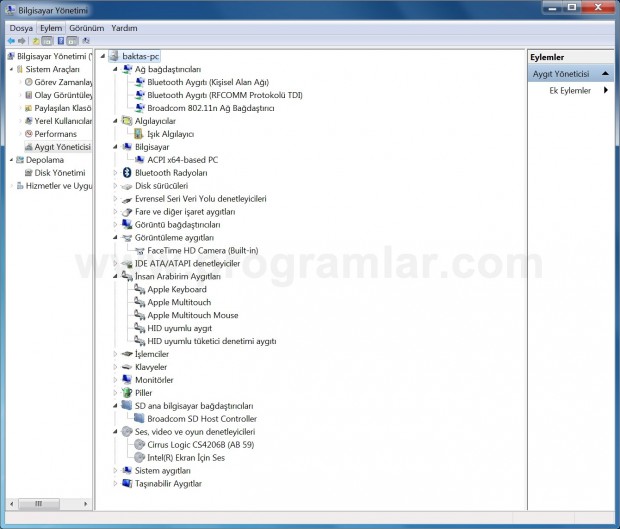Screen dimensions: 620x529
Task: Select HID uyumlu tüketici denetimi aygıtı
Action: (x=212, y=341)
